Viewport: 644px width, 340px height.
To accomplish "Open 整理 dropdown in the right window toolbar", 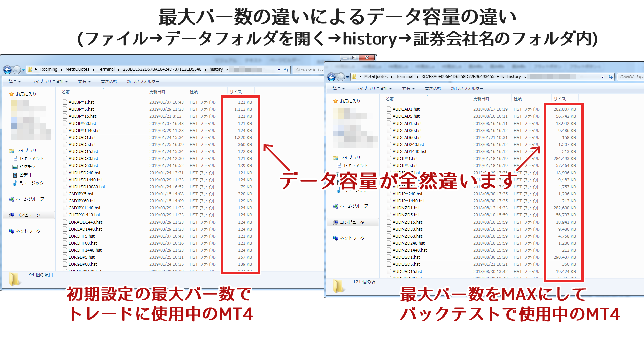I will point(338,88).
